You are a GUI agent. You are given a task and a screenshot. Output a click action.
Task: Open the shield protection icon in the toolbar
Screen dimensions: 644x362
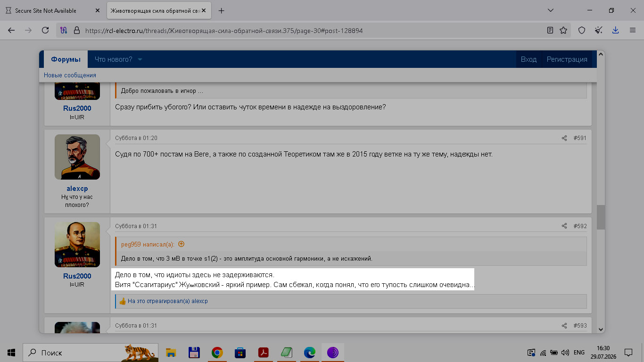pyautogui.click(x=582, y=30)
